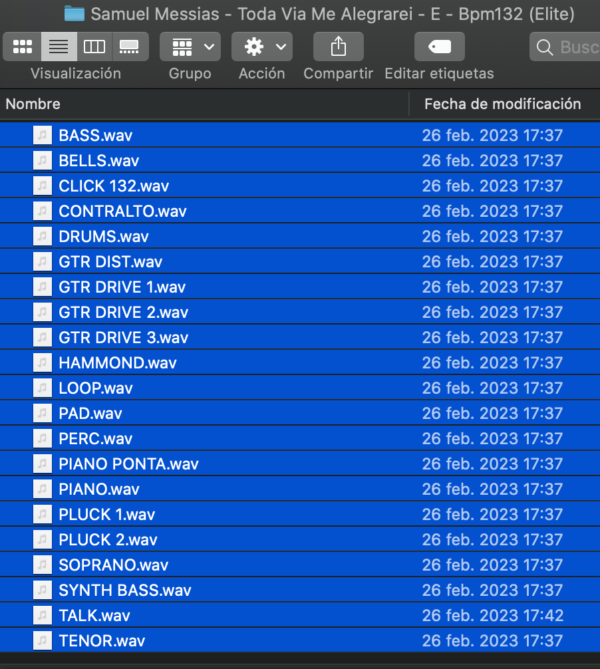
Task: Select the file name GTR DIST.wav
Action: (x=111, y=262)
